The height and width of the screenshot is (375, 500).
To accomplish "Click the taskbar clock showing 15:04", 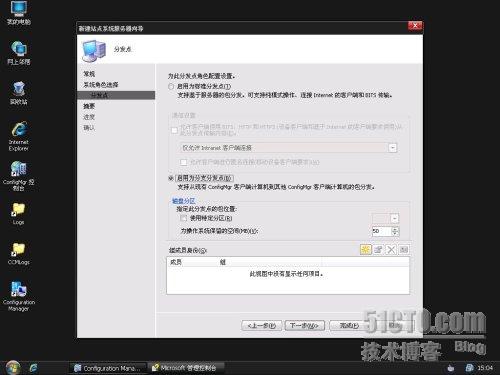I will tap(485, 368).
